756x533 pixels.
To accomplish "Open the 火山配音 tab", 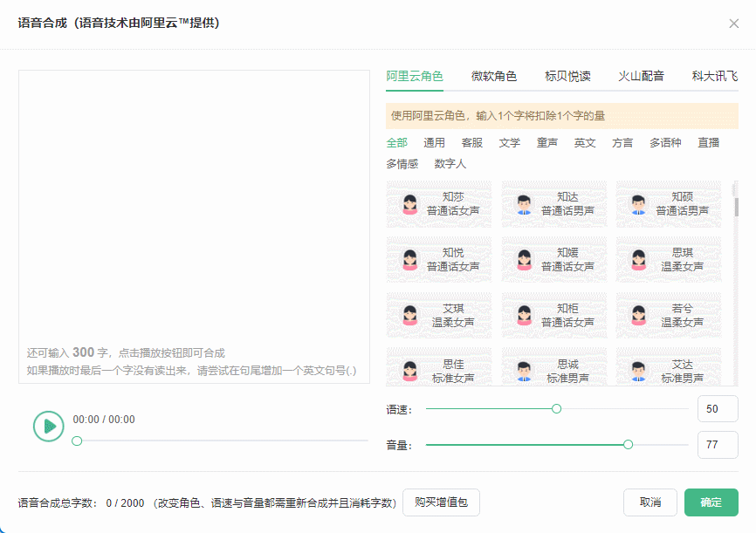I will click(642, 76).
